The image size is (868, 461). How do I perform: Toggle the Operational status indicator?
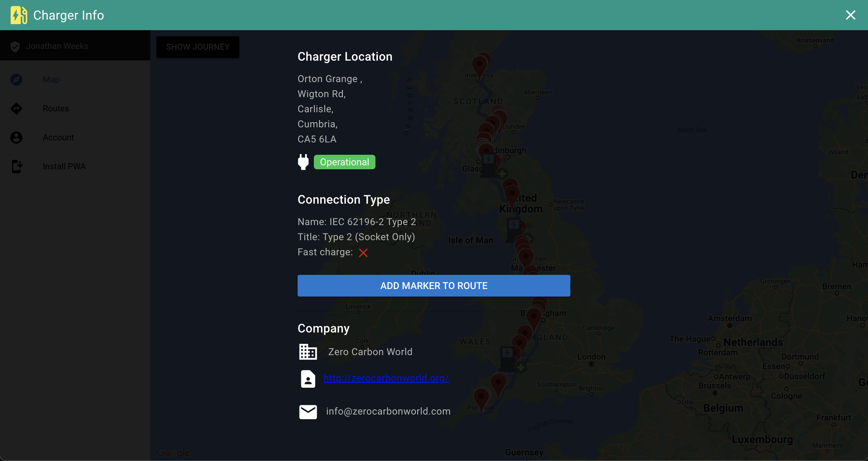click(344, 162)
